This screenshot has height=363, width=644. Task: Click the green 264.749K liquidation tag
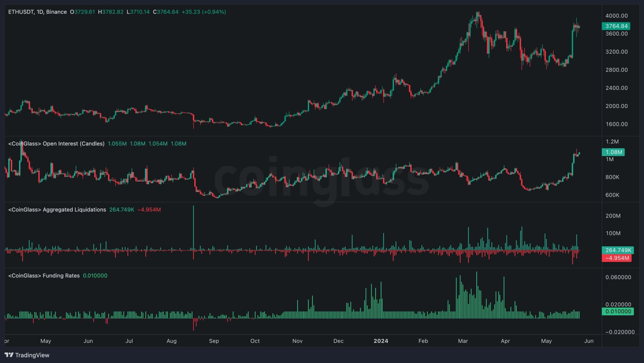(x=618, y=250)
